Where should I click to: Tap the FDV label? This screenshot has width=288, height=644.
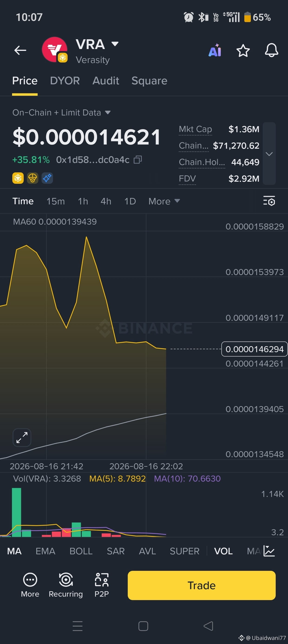tap(187, 179)
